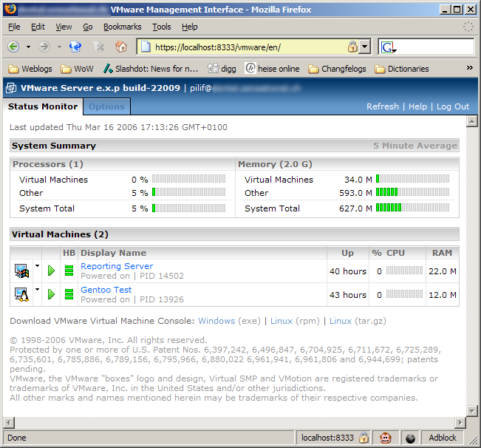The height and width of the screenshot is (448, 481).
Task: Click the Greasemonkey monkey icon in the status bar
Action: (385, 438)
